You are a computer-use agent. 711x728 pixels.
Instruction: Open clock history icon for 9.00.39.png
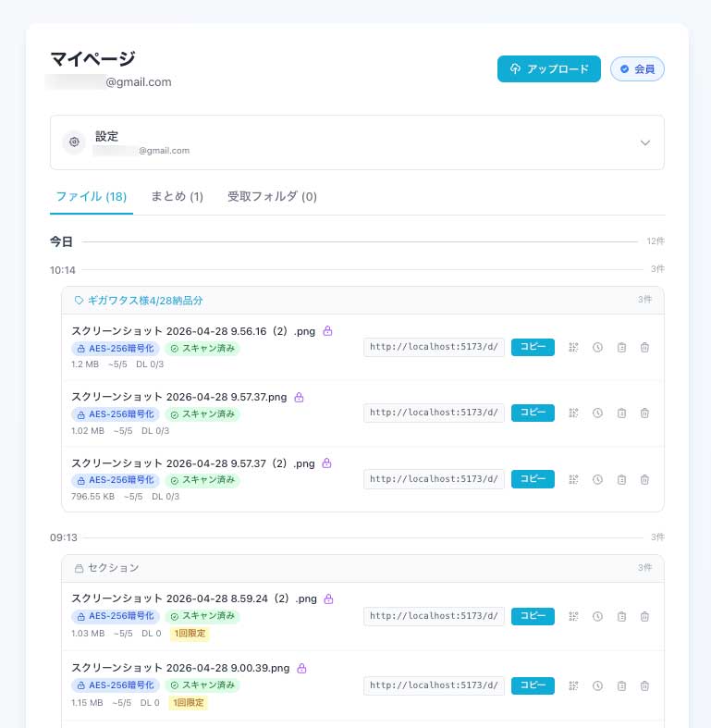tap(598, 685)
